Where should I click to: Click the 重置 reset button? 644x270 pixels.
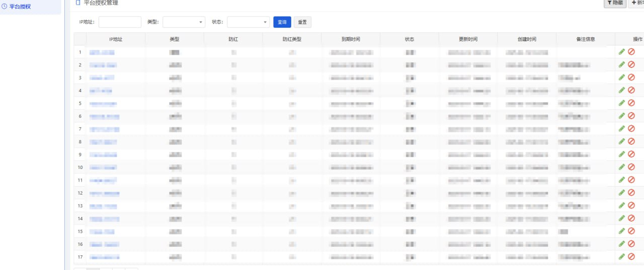point(302,22)
